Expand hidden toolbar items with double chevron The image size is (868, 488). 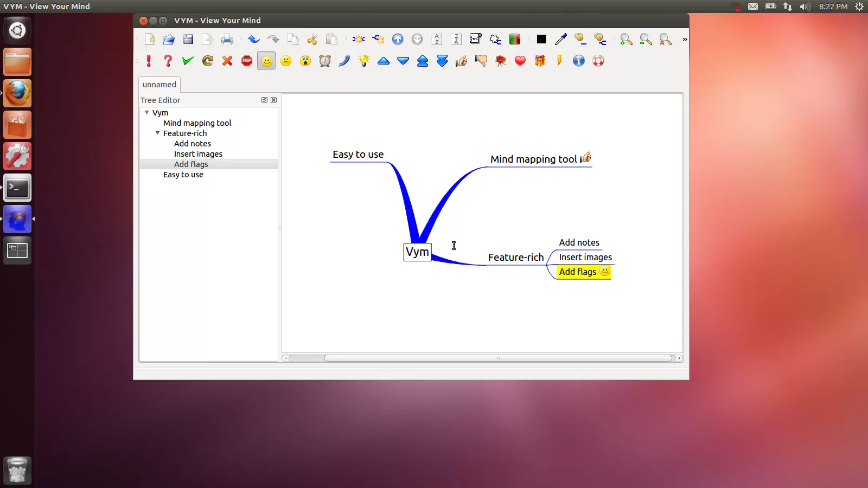pos(685,39)
